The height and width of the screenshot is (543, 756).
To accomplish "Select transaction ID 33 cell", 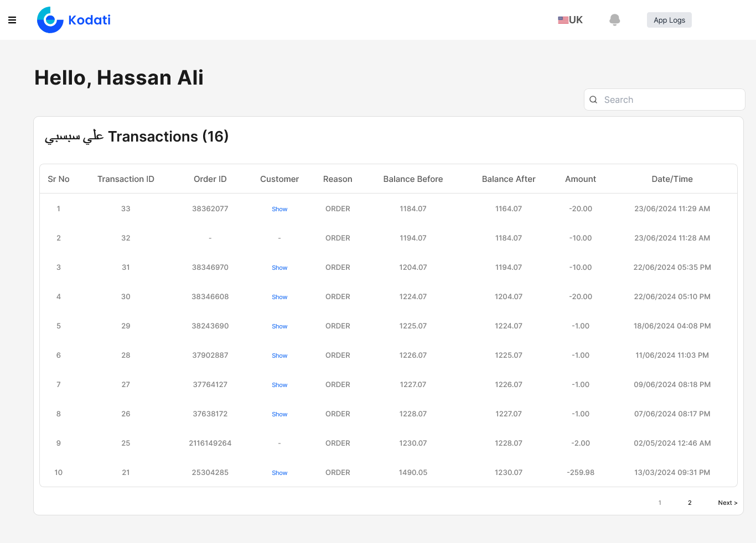I will click(126, 208).
